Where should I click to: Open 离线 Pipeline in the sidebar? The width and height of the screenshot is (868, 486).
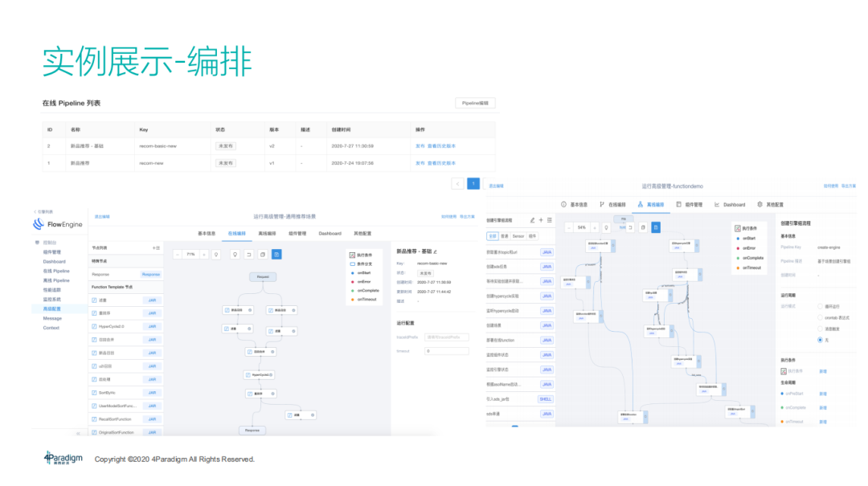point(56,280)
